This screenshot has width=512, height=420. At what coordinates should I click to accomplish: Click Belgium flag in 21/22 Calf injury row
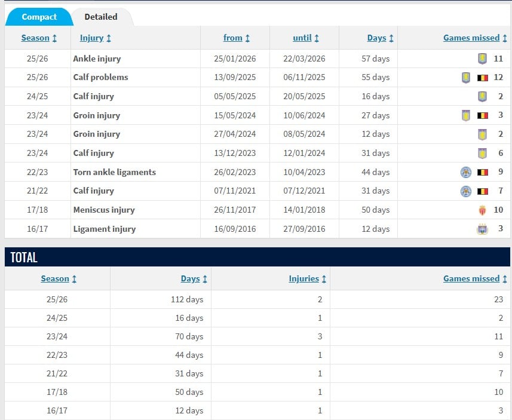pyautogui.click(x=483, y=191)
